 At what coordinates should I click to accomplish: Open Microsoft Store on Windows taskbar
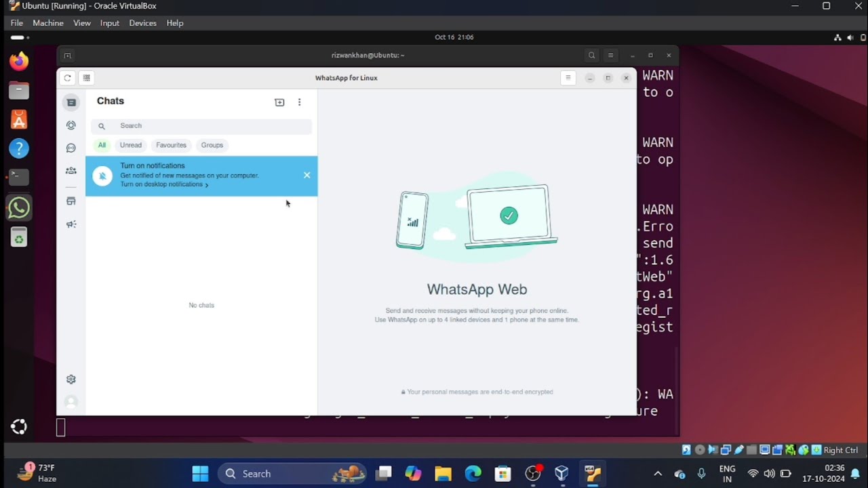(x=502, y=473)
